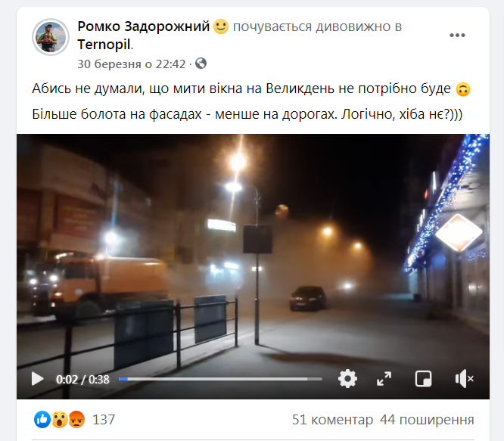Open the 51 коментар comments
The image size is (504, 441).
coord(332,420)
